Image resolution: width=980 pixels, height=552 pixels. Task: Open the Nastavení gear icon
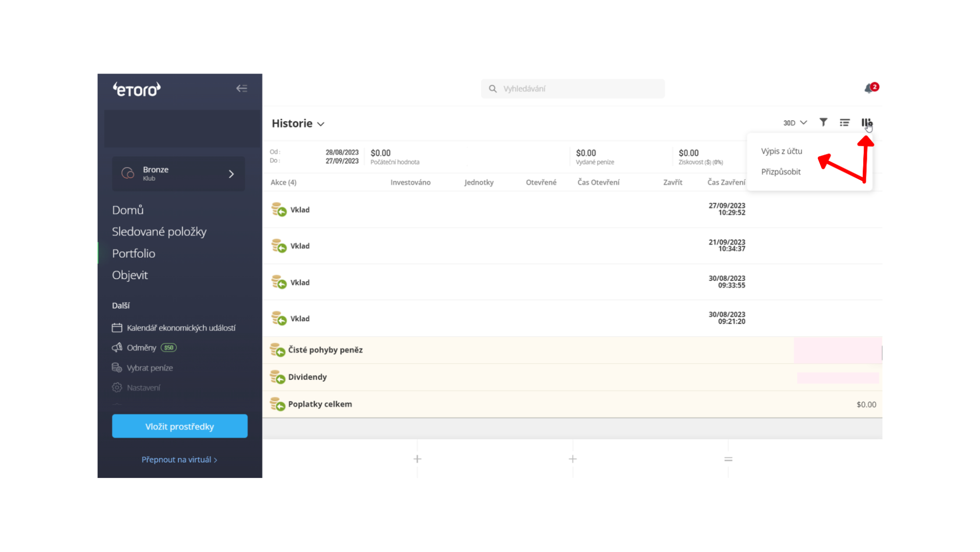click(117, 388)
